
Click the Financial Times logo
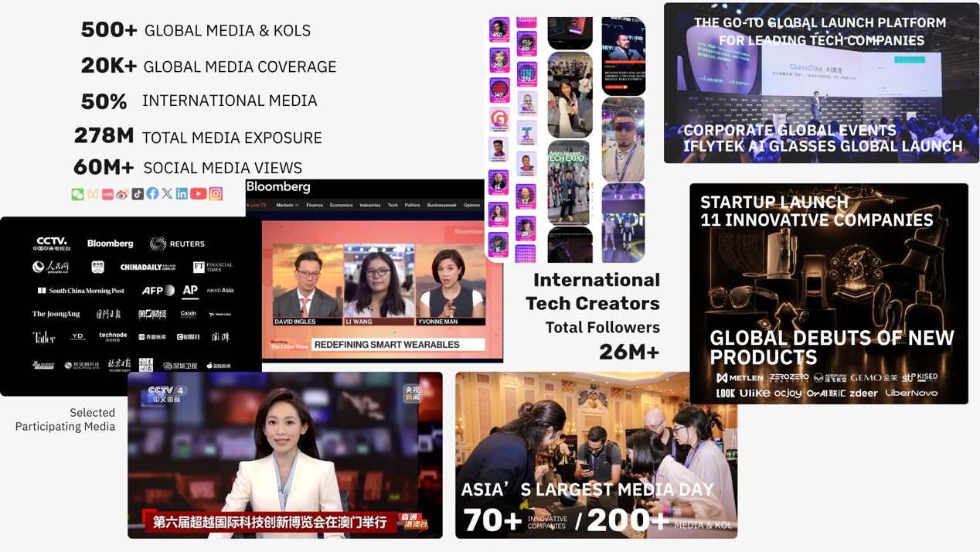coord(213,267)
